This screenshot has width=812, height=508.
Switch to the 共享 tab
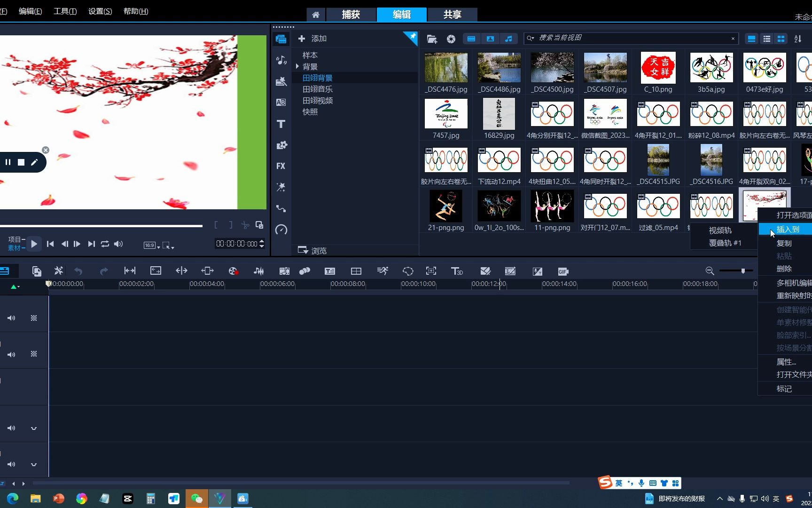pyautogui.click(x=453, y=15)
